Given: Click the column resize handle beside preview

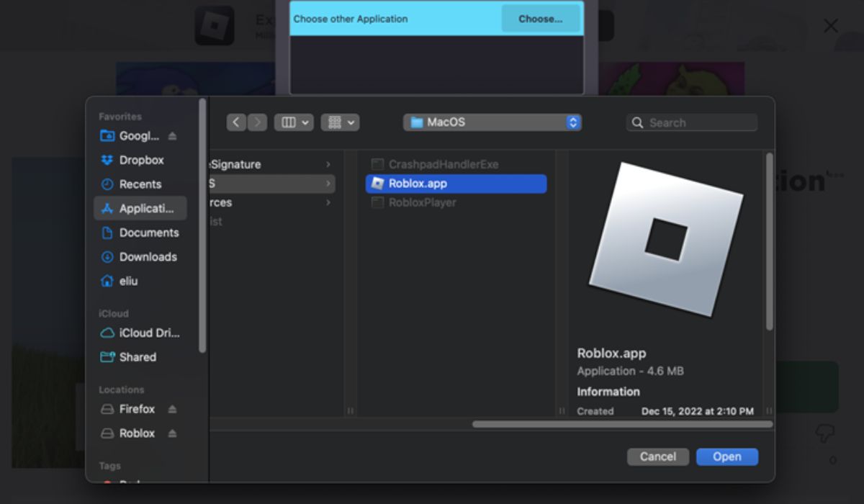Looking at the screenshot, I should click(x=562, y=411).
